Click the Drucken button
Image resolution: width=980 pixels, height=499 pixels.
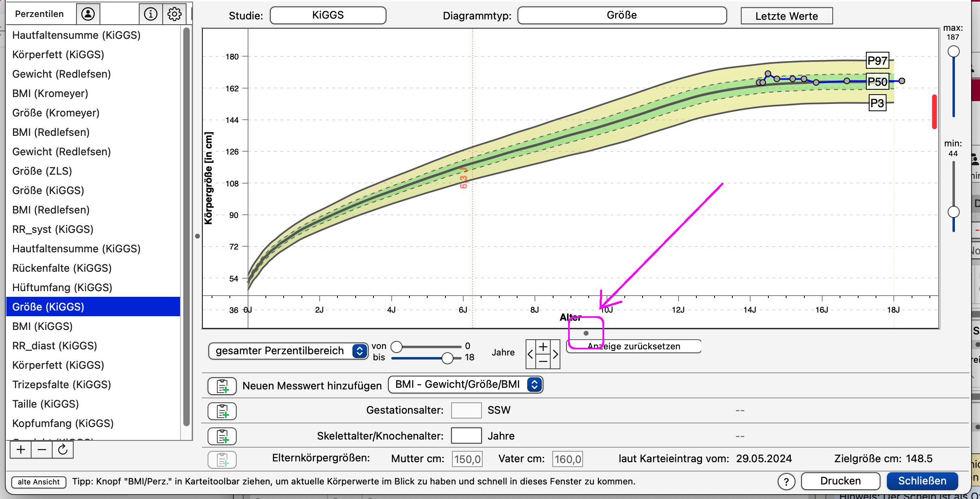click(840, 481)
